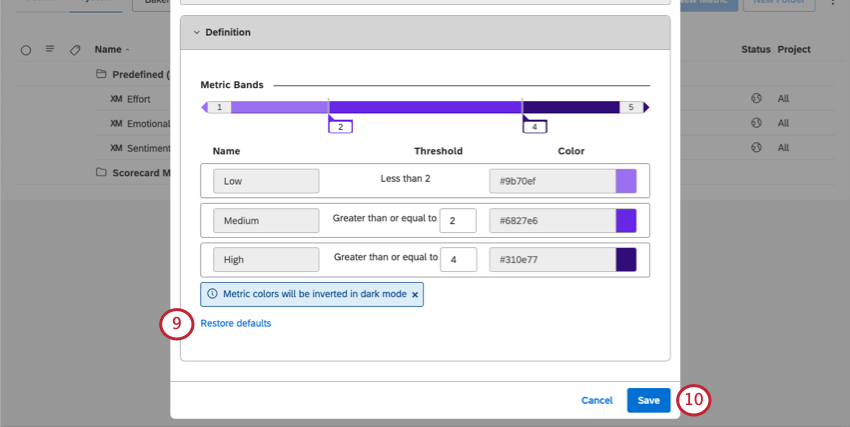850x427 pixels.
Task: Open the Medium band color swatch
Action: coord(626,220)
